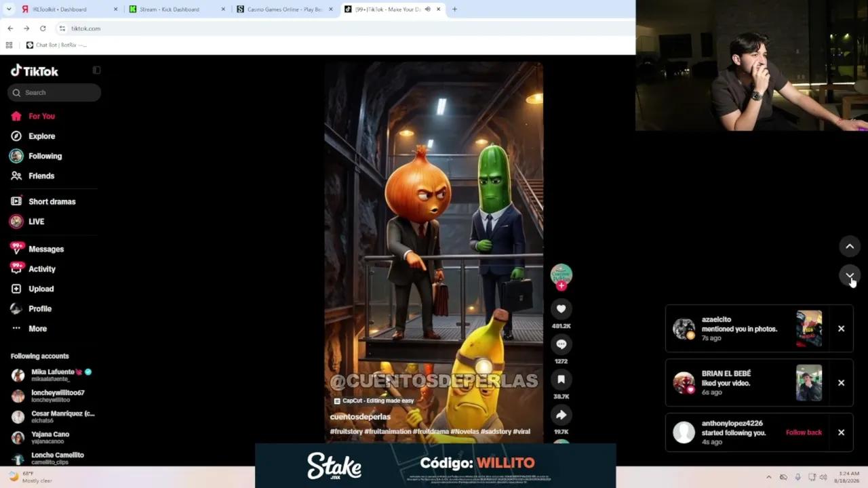The width and height of the screenshot is (868, 488).
Task: Open Mika Lafuente account
Action: coord(52,375)
